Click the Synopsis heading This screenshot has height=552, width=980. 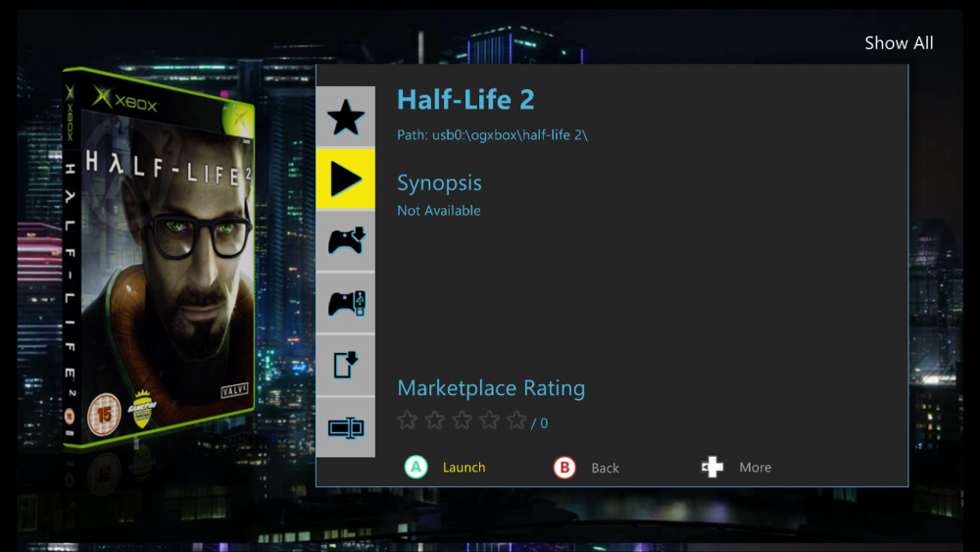(439, 183)
